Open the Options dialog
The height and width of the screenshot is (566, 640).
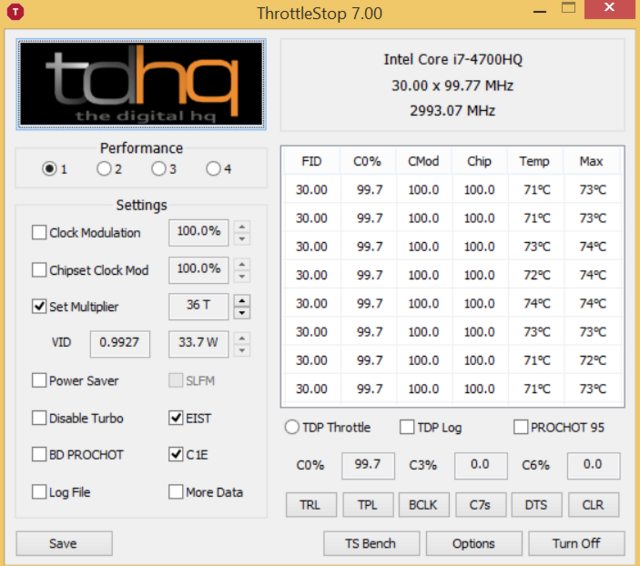click(x=474, y=543)
